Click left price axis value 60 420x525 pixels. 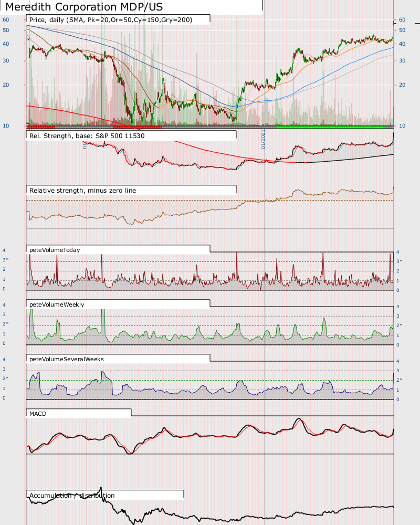click(6, 20)
